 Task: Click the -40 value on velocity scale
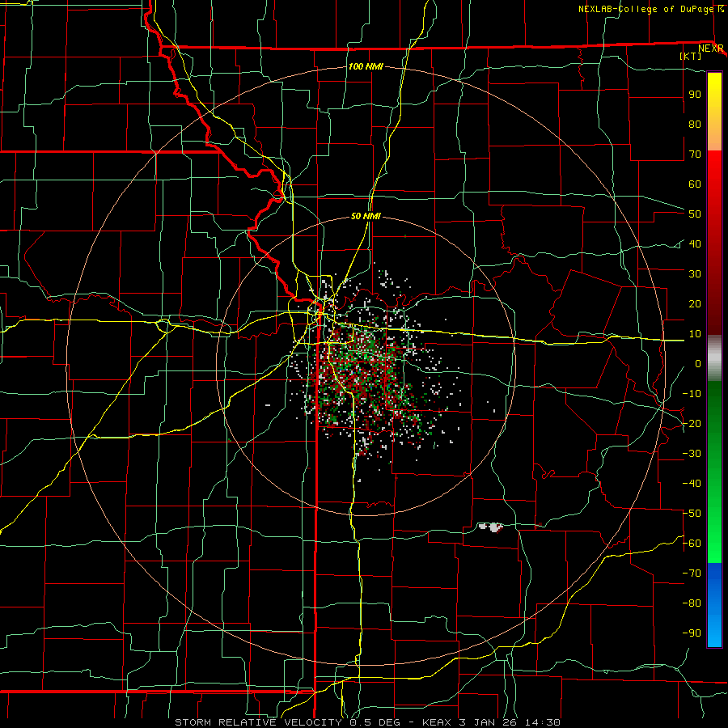pyautogui.click(x=692, y=484)
